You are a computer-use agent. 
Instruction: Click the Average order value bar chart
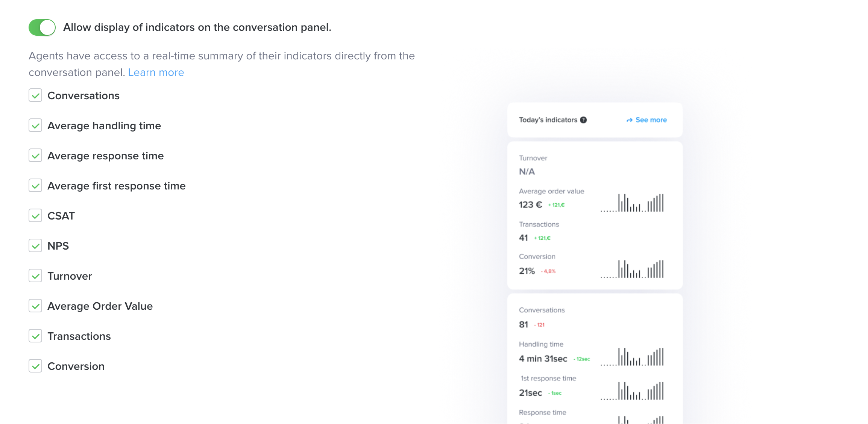point(632,203)
